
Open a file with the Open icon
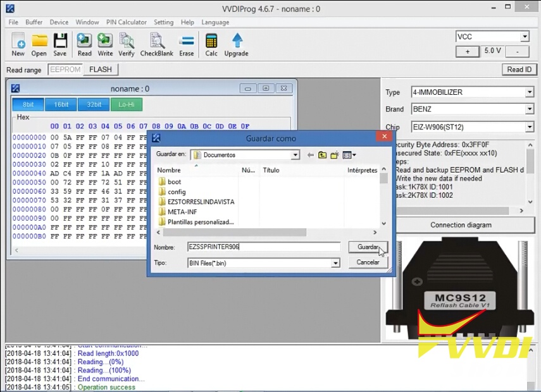point(39,44)
